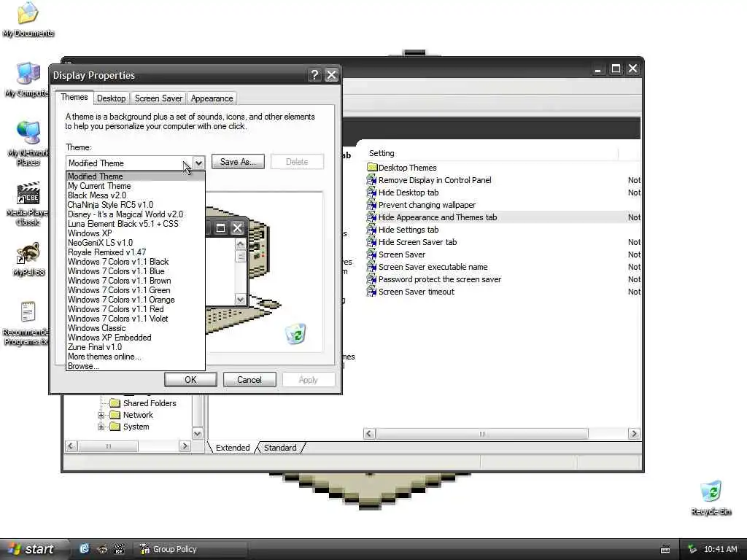Select NeoGeniX LS v1.0 list entry
This screenshot has height=560, width=747.
[136, 243]
